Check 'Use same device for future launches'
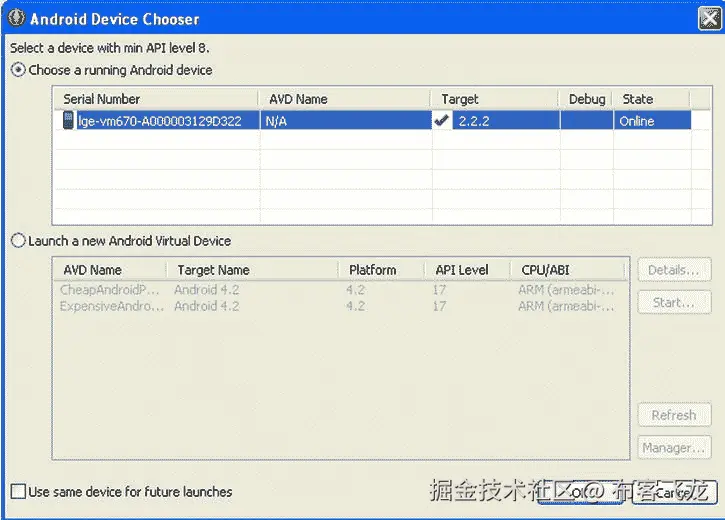This screenshot has width=725, height=520. [x=18, y=491]
